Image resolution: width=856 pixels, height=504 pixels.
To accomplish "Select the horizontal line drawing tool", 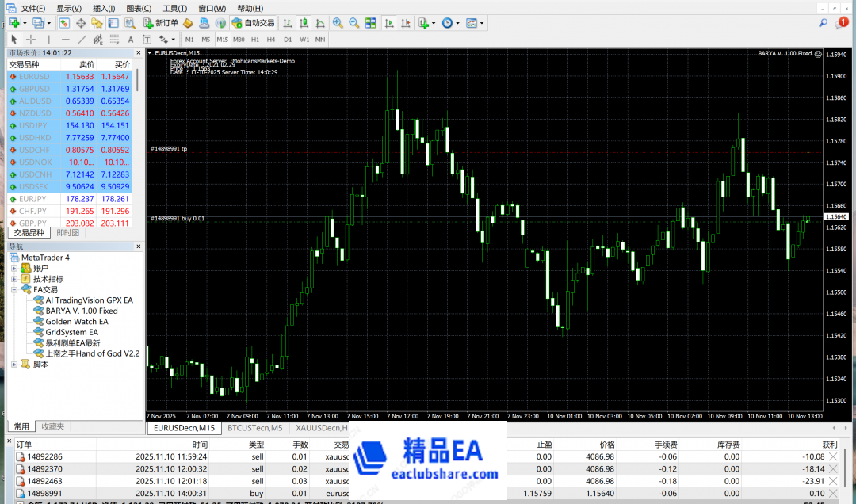I will tap(65, 39).
